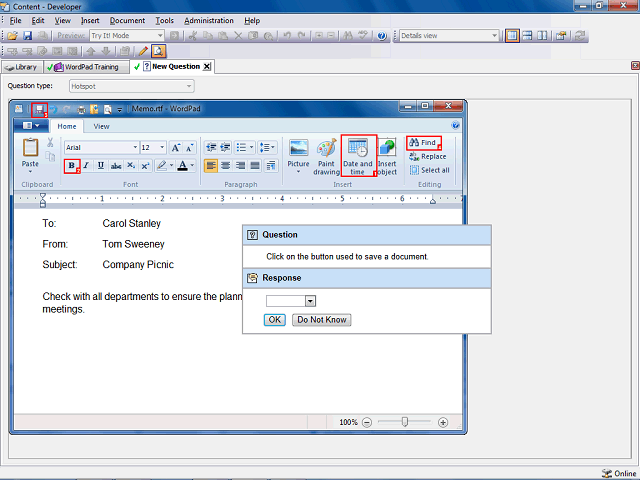Screen dimensions: 640x480
Task: Switch to the WordPad Training tab
Action: tap(86, 67)
